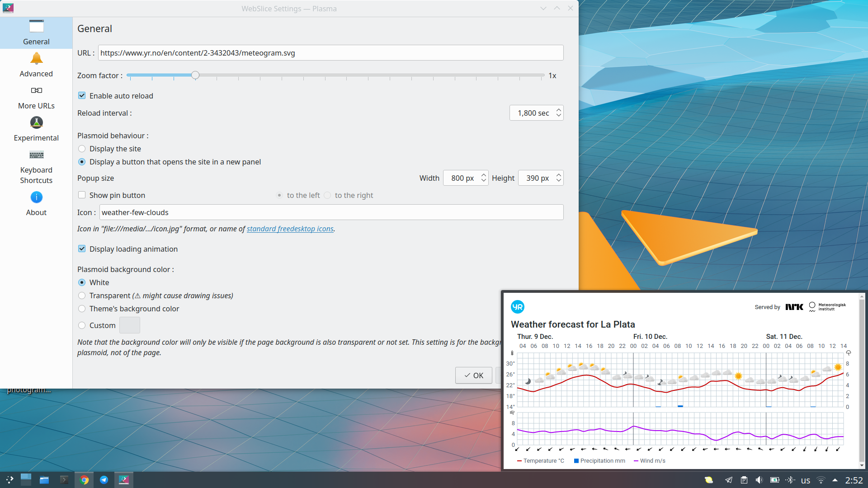Click the 'Wind m/s' chart legend entry
Screen dimensions: 868x488
click(650, 461)
